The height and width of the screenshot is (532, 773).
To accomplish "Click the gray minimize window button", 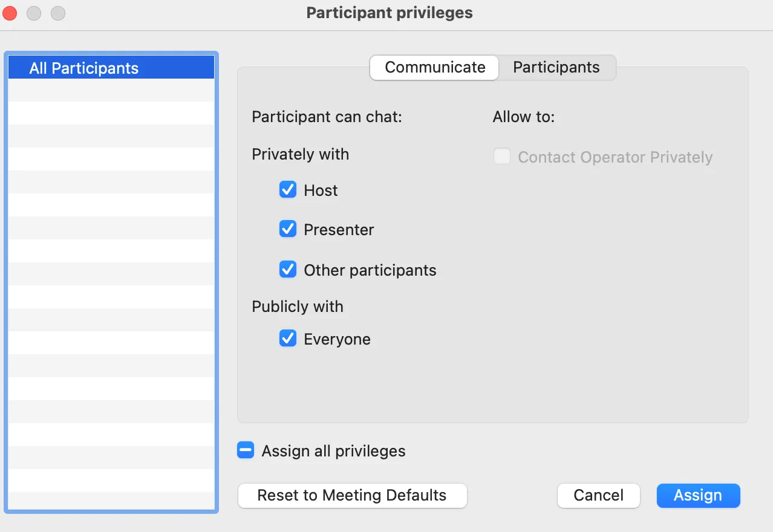I will click(34, 13).
